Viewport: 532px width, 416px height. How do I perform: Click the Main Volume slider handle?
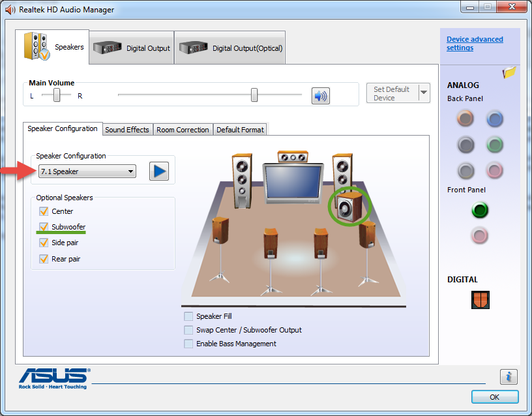pos(254,96)
